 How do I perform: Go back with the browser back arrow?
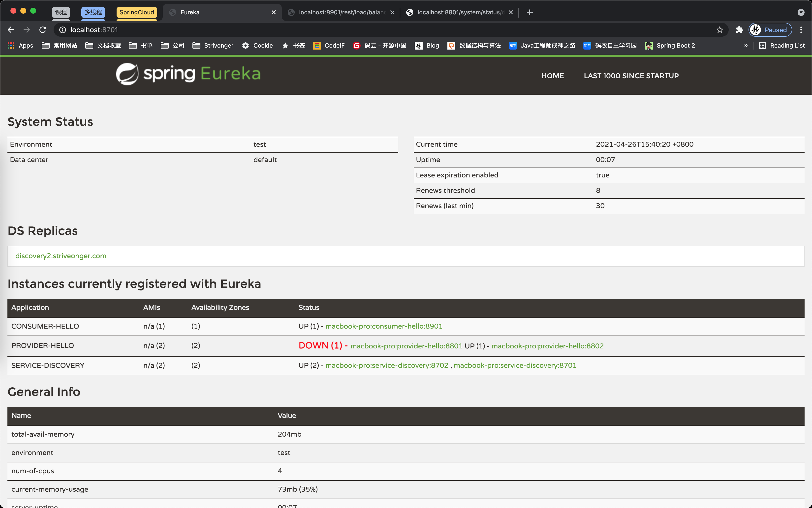point(11,30)
